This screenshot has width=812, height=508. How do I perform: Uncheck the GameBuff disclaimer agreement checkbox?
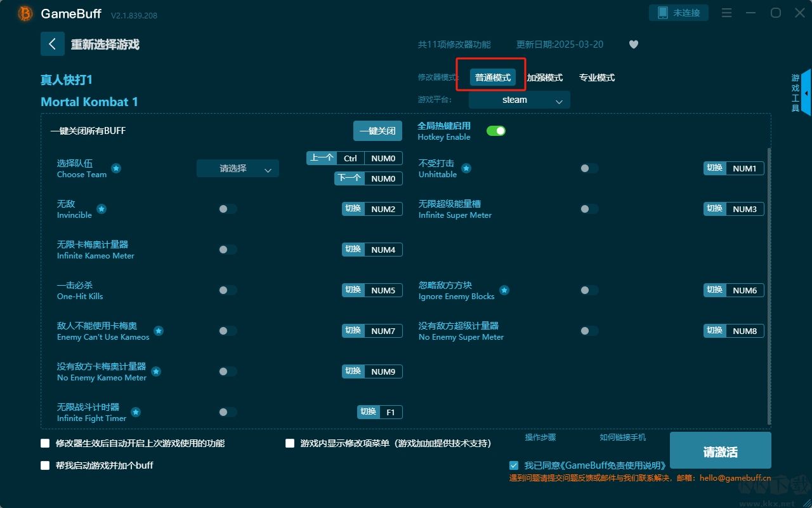[513, 465]
